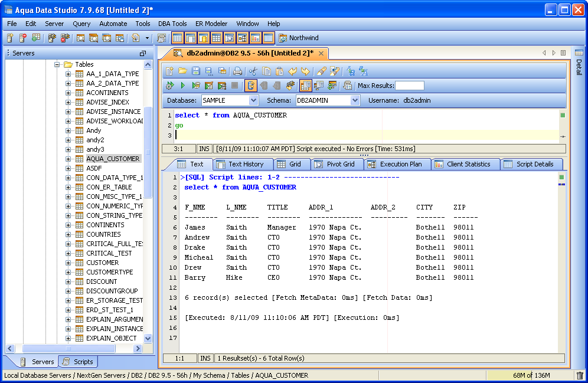Toggle the highlighted auto-commit toolbar button
588x383 pixels.
point(251,86)
